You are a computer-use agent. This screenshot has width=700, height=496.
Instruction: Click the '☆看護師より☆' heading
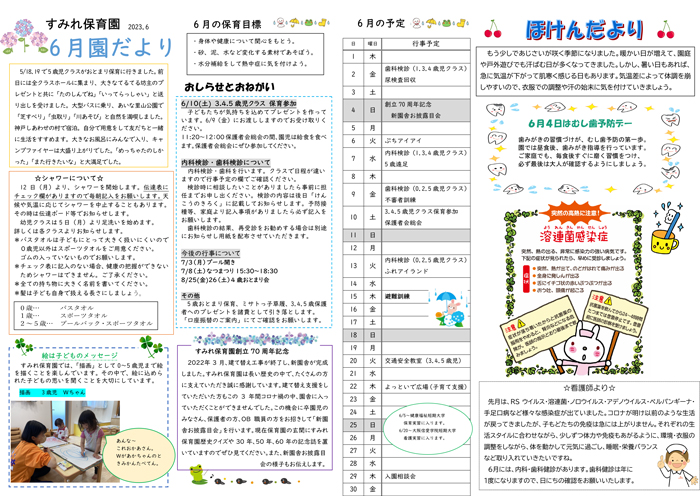click(x=590, y=388)
